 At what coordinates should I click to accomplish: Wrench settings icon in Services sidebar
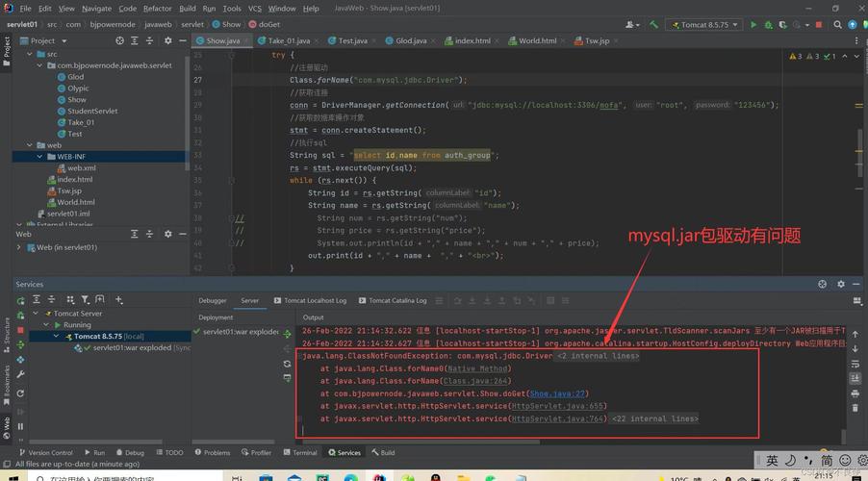click(20, 375)
